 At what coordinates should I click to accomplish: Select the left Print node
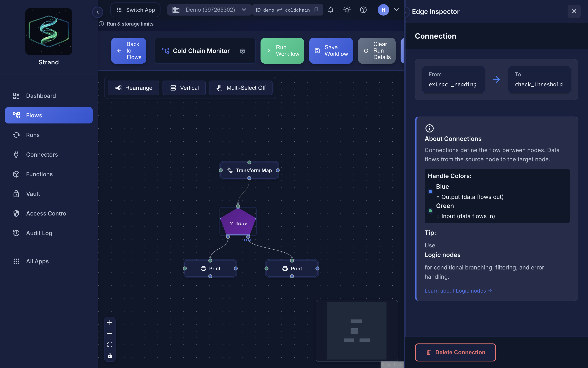tap(210, 268)
